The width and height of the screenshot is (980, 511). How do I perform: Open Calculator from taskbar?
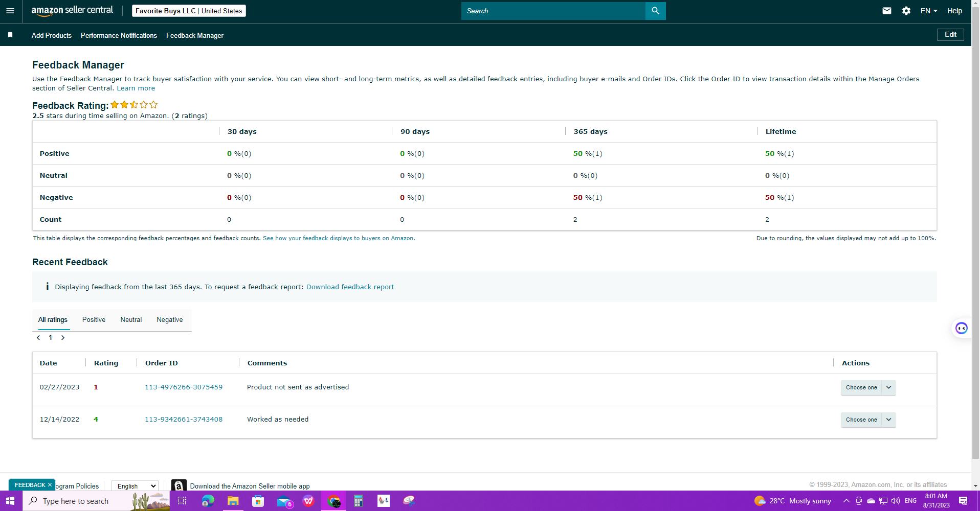click(x=359, y=501)
